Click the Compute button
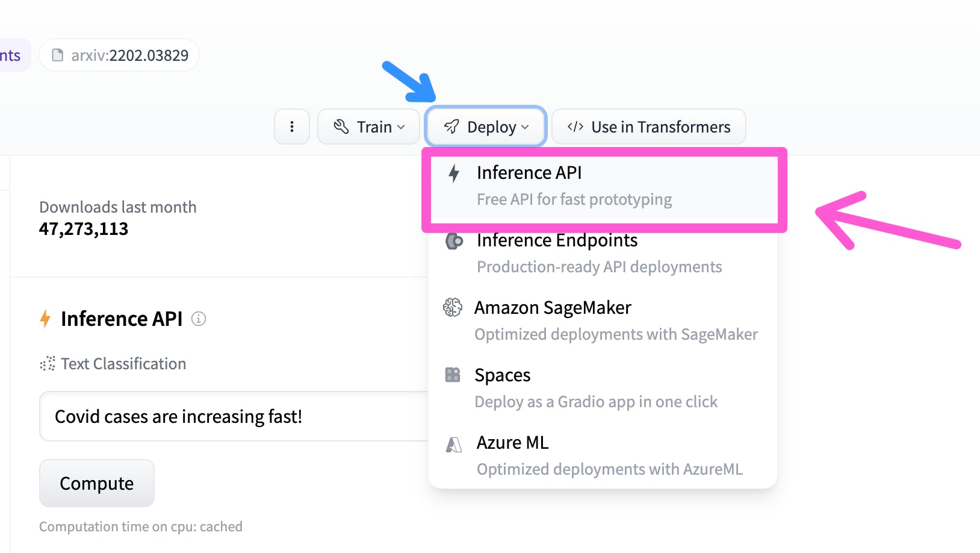 click(x=97, y=483)
